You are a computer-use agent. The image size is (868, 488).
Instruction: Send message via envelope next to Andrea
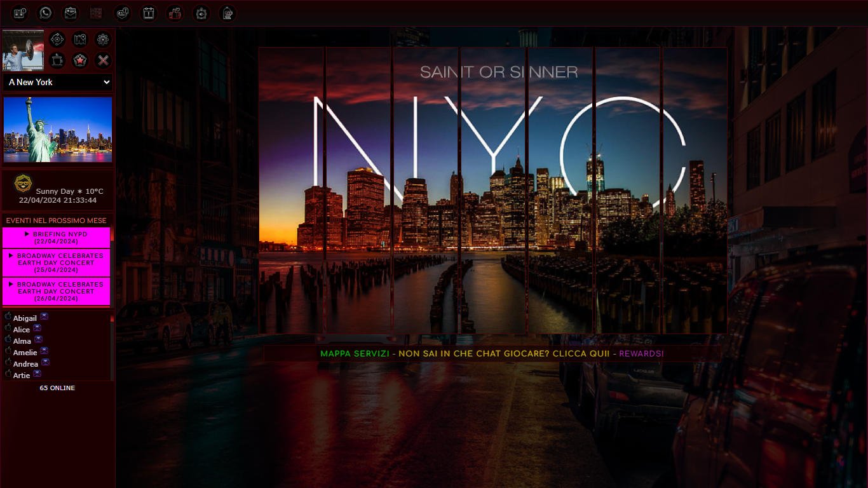(45, 362)
